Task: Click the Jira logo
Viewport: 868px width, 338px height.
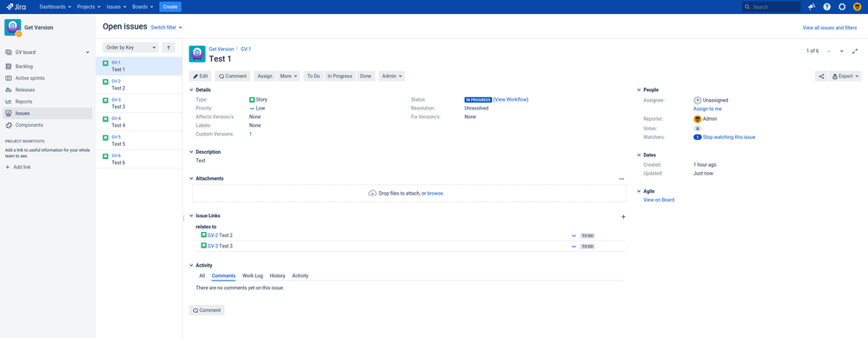Action: click(16, 7)
